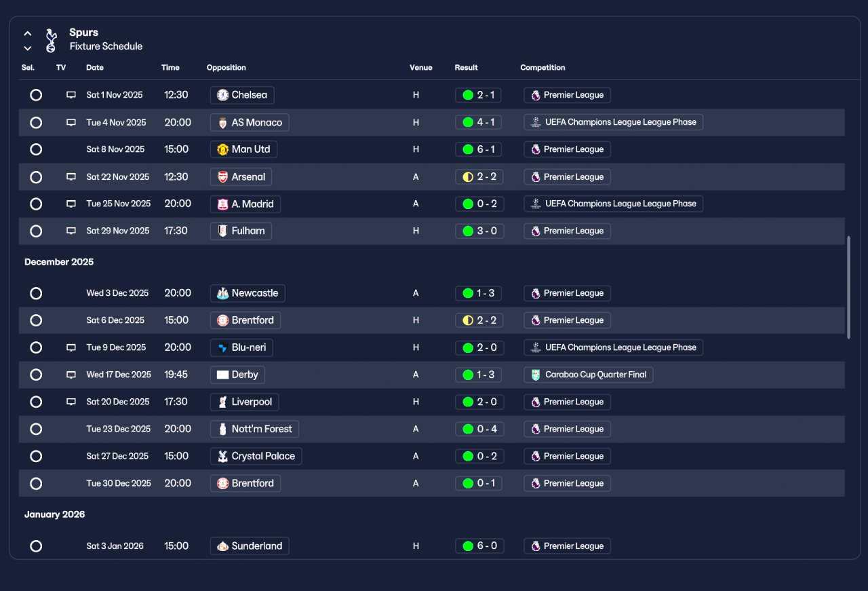Click the Carabao Cup competition logo
The image size is (868, 591).
(536, 375)
